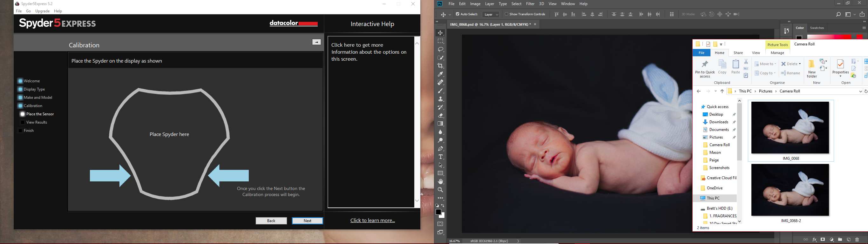Open Move tool preset picker arrow
The image size is (868, 244).
(450, 15)
